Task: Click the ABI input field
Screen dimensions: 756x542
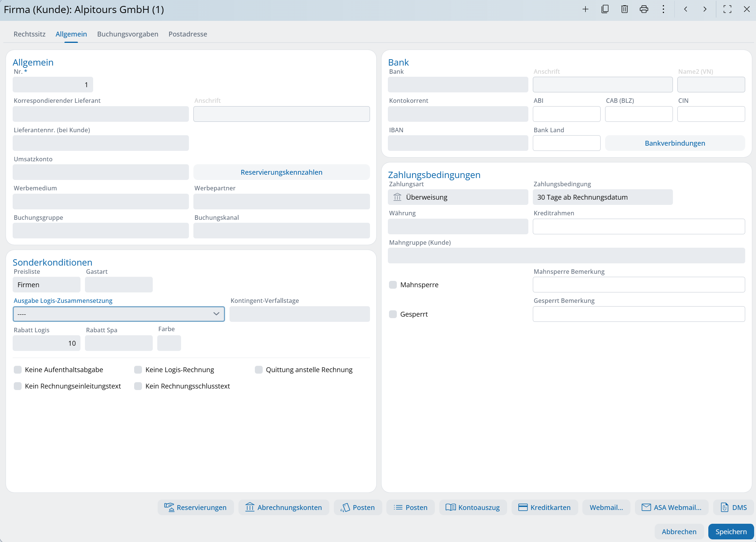Action: pyautogui.click(x=566, y=114)
